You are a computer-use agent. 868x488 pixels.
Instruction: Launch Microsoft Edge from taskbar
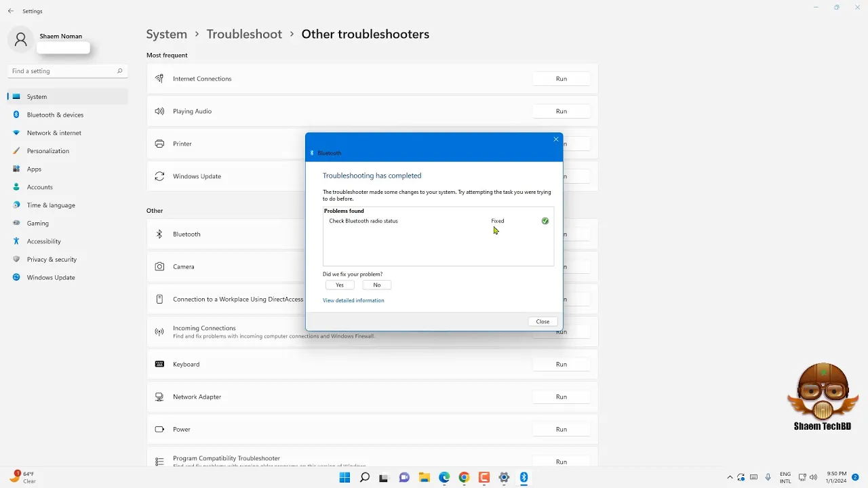(444, 477)
